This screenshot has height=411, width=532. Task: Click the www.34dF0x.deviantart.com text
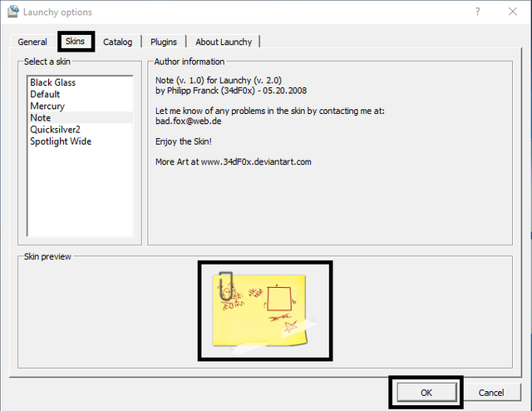click(x=256, y=161)
